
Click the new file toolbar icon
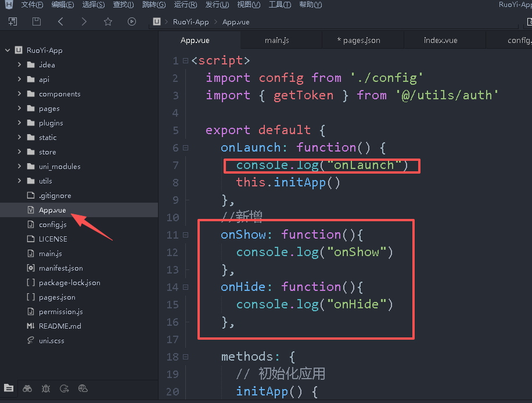tap(12, 21)
